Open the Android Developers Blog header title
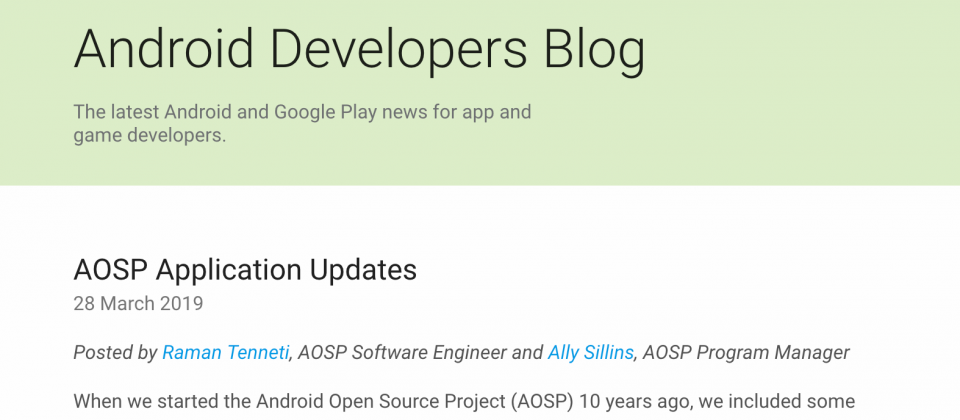 [x=359, y=49]
